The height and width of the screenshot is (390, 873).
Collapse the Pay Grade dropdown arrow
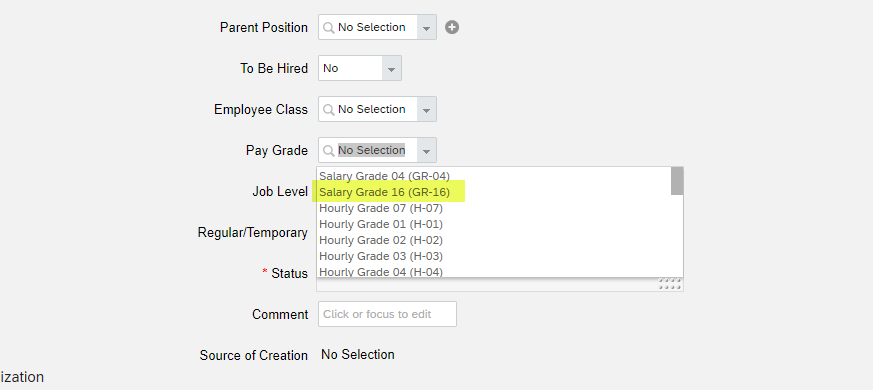426,150
